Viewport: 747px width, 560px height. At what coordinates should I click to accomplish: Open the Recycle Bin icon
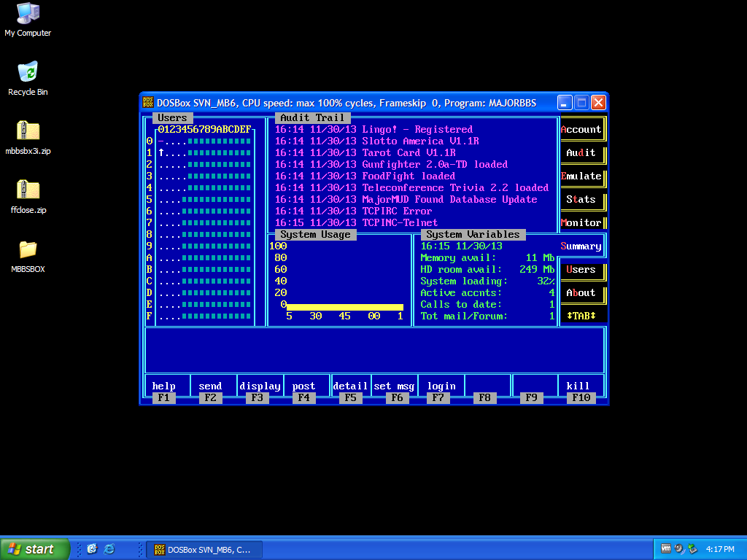28,73
